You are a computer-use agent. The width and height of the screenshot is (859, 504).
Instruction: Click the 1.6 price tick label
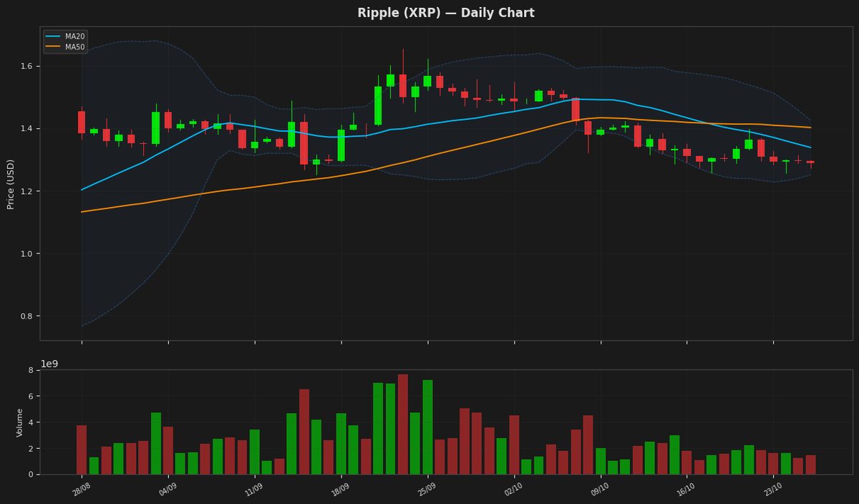[x=26, y=67]
